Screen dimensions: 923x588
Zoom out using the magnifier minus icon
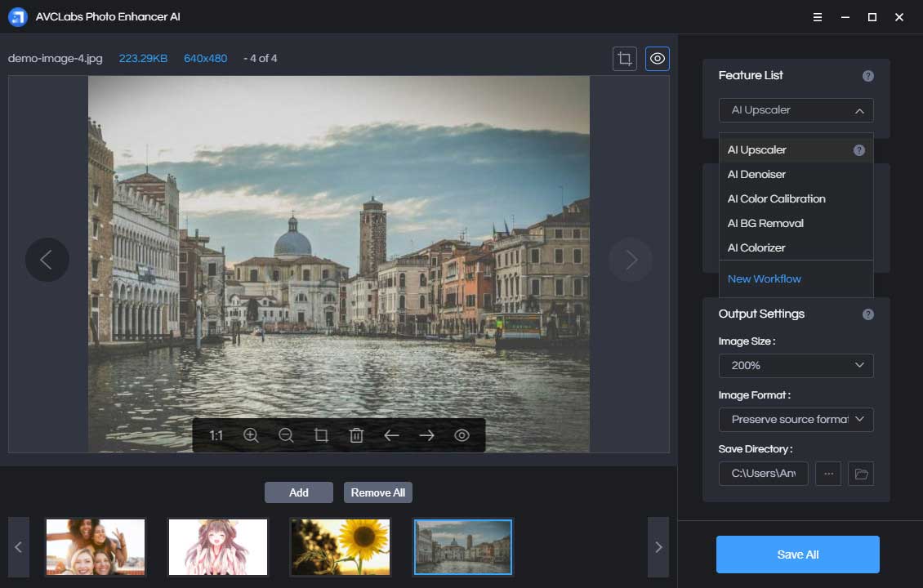click(x=286, y=435)
